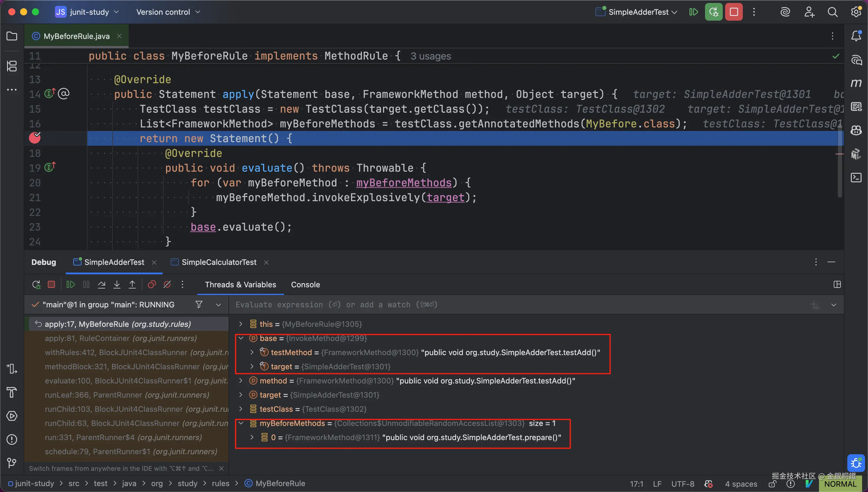This screenshot has width=868, height=492.
Task: Click Step Into debug icon
Action: [117, 285]
